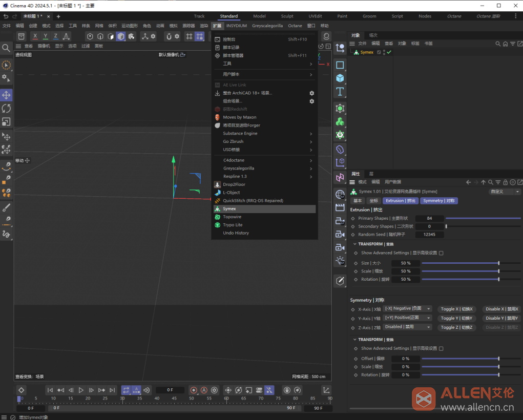
Task: Choose Symex from the extensions menu
Action: [x=264, y=209]
